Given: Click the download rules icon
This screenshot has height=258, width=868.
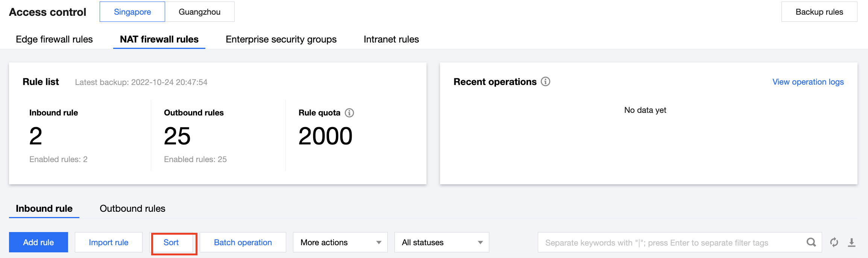Looking at the screenshot, I should pyautogui.click(x=852, y=242).
